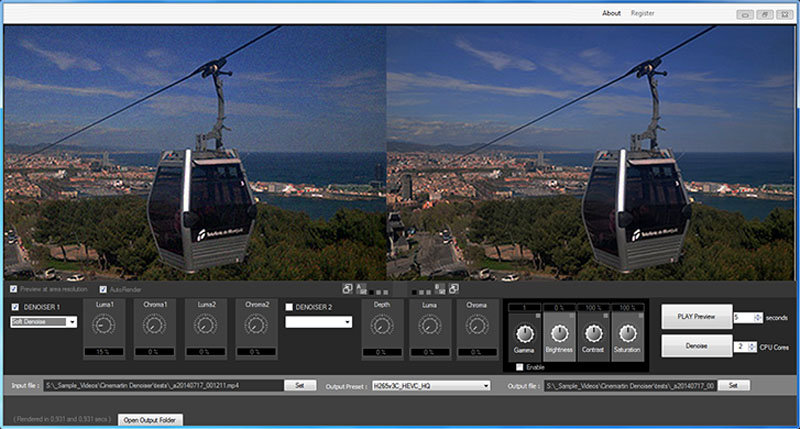Expand the empty Denoiser 2 mode dropdown
Viewport: 800px width, 429px height.
click(x=319, y=321)
